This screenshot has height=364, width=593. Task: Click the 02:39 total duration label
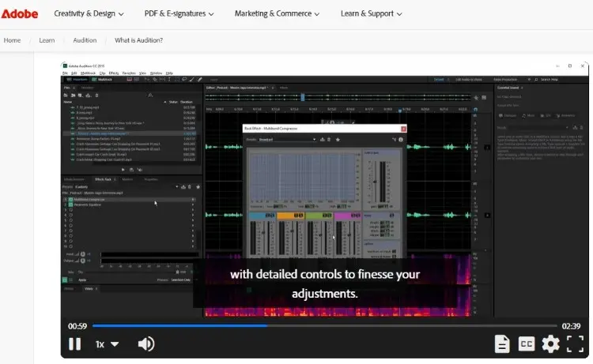tap(571, 326)
